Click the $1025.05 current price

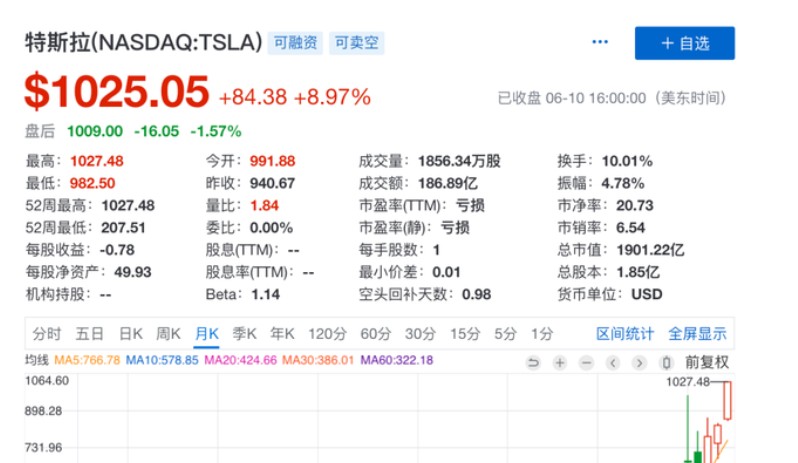[x=117, y=92]
